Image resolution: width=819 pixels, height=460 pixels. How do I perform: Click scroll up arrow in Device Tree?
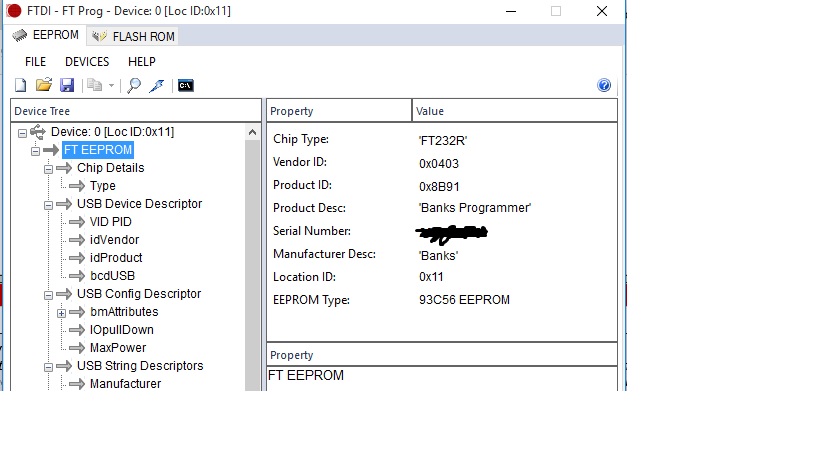[x=252, y=132]
